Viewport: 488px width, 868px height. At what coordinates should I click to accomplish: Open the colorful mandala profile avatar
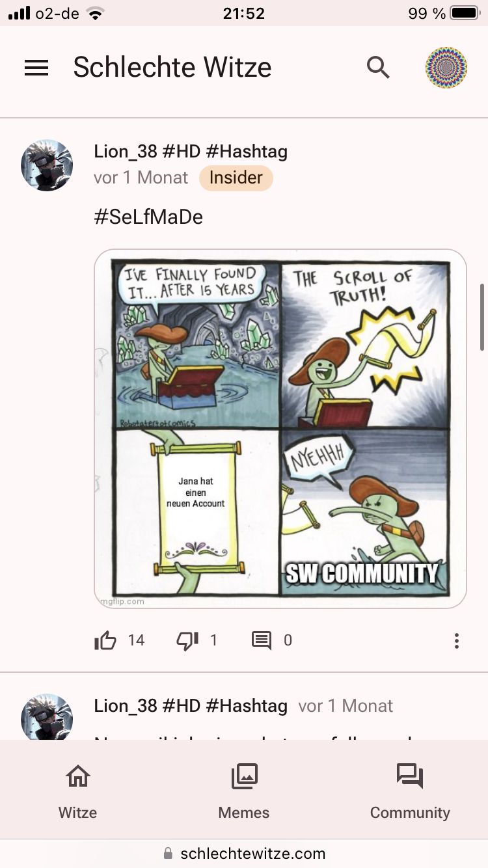coord(446,68)
